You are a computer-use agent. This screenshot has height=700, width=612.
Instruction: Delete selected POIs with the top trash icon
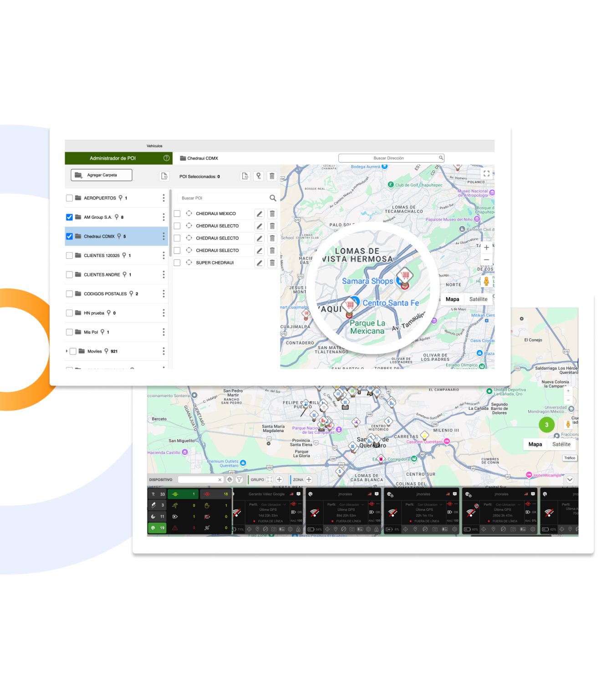tap(272, 176)
